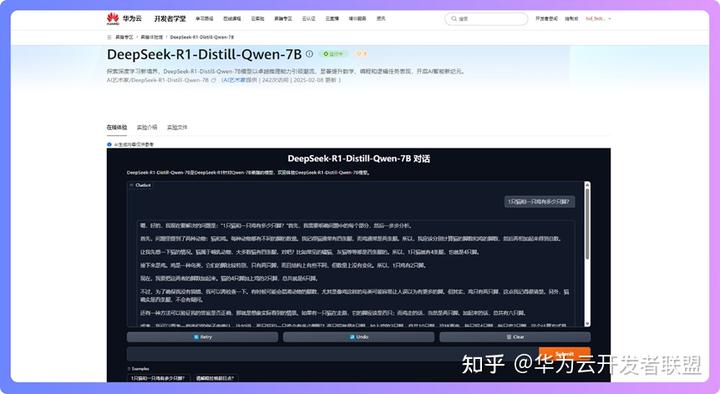The image size is (720, 394).
Task: Switch to the third experiment files tab
Action: [x=177, y=127]
